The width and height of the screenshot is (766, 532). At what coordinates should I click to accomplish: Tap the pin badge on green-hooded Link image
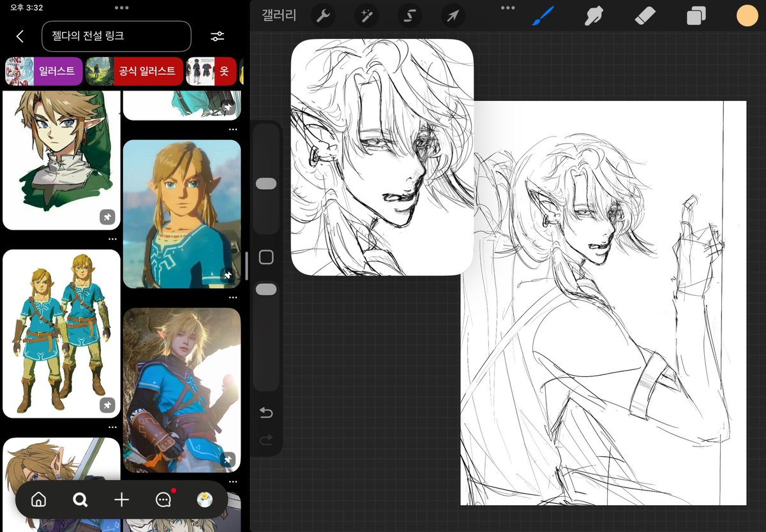(x=107, y=218)
